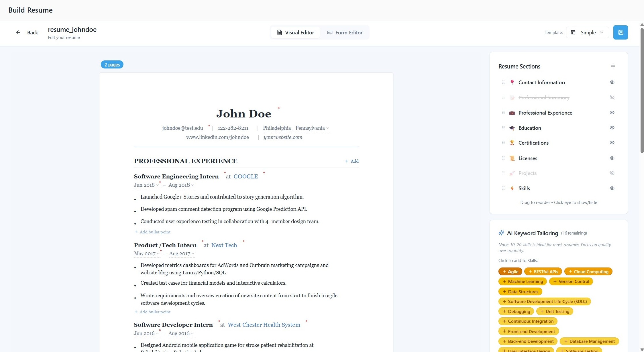The image size is (644, 352).
Task: Hide the Professional Experience section
Action: (x=612, y=113)
